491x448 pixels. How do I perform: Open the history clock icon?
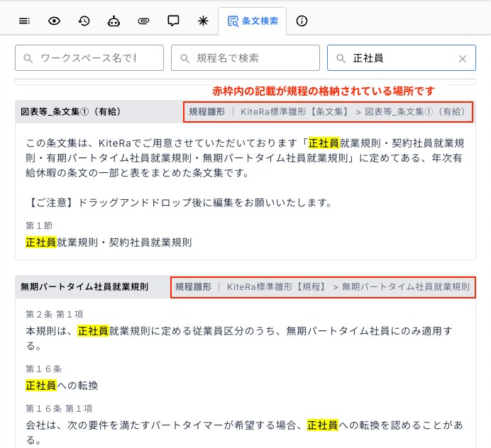84,21
